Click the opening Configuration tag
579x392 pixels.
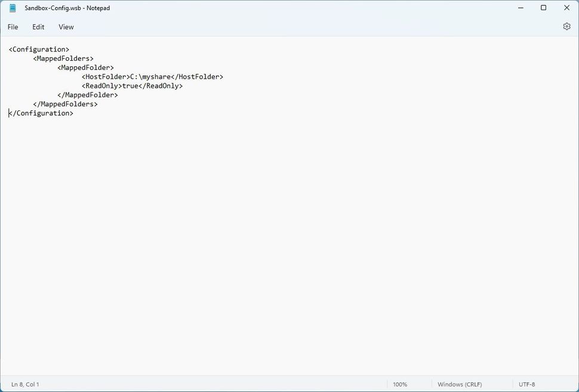pyautogui.click(x=38, y=49)
